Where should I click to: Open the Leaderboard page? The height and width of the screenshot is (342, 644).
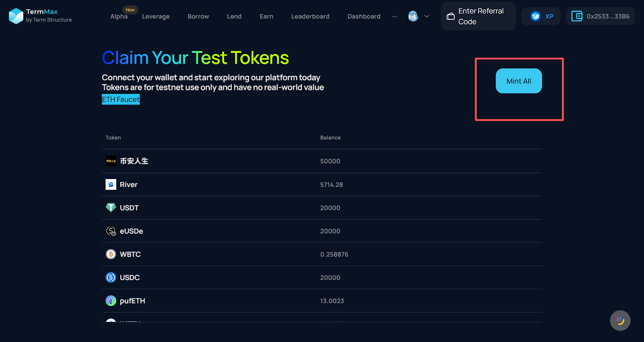tap(310, 16)
